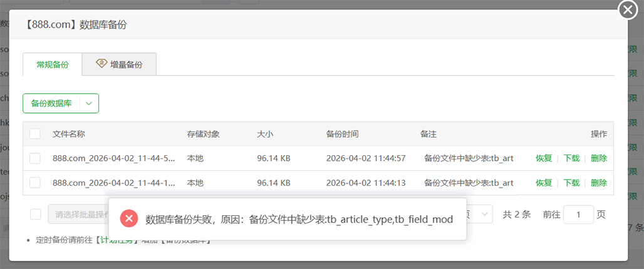
Task: Click the 前往 page number input field
Action: 578,215
